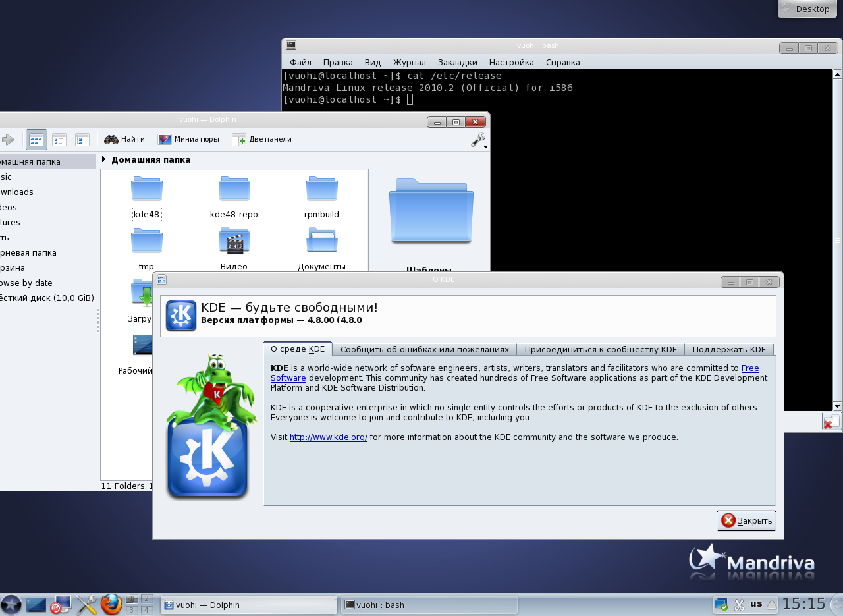The width and height of the screenshot is (843, 616).
Task: Switch Dolphin to the details view mode
Action: coord(82,140)
